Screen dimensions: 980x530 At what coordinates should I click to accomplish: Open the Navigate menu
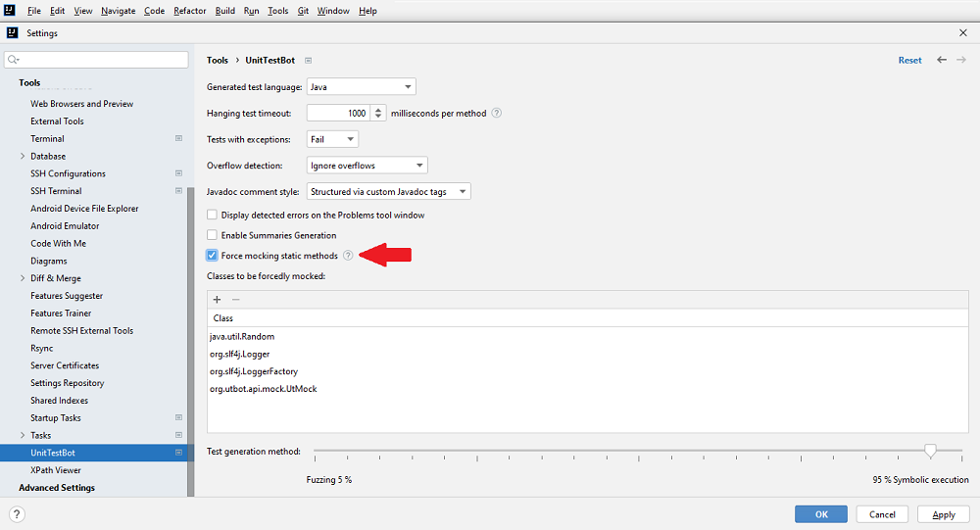tap(119, 11)
